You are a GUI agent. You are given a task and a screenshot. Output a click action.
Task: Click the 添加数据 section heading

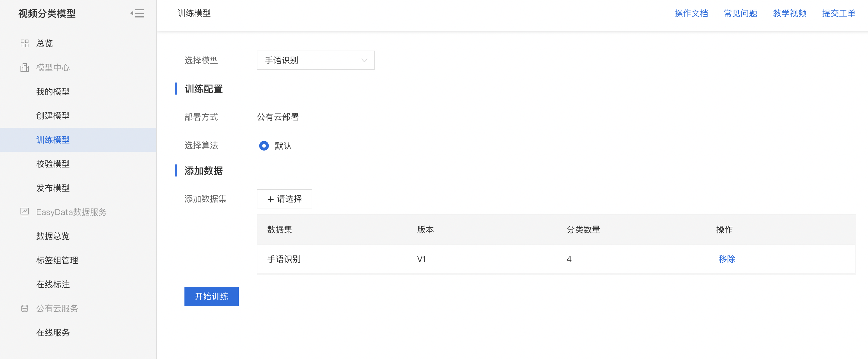tap(203, 171)
